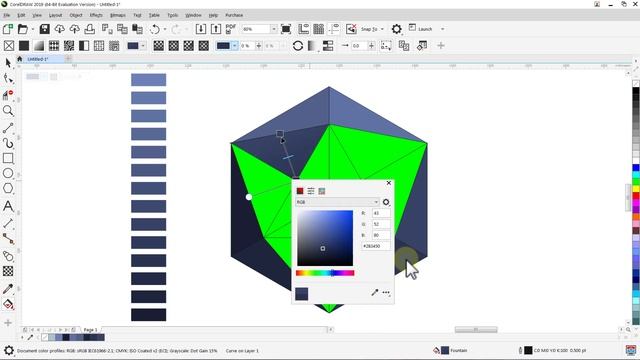
Task: Open the File menu
Action: [7, 15]
